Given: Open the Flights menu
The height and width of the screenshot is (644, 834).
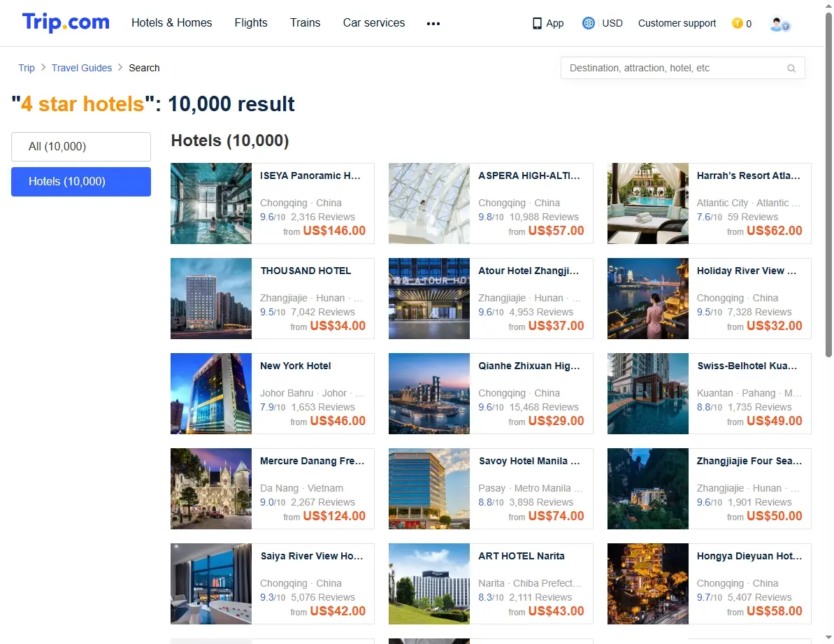Looking at the screenshot, I should tap(251, 23).
